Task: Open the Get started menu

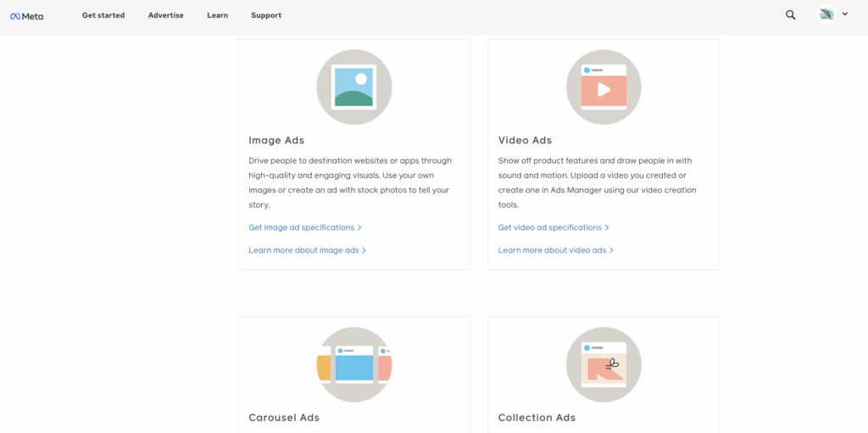Action: pos(103,15)
